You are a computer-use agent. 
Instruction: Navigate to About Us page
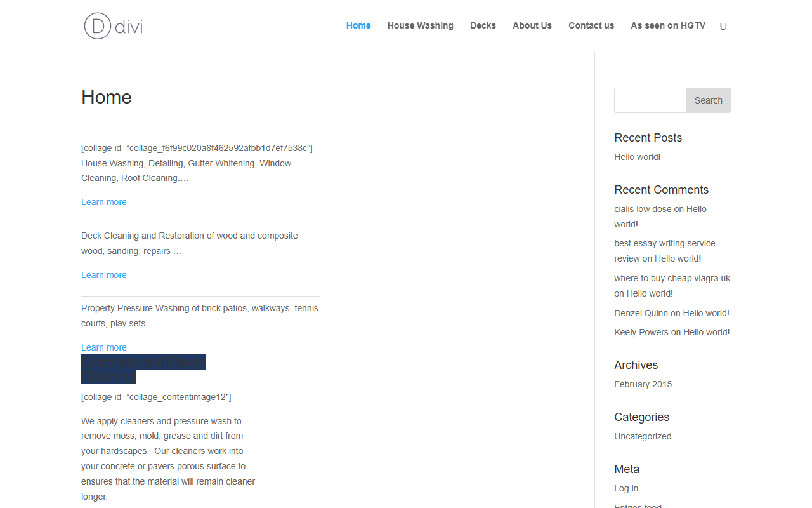532,25
